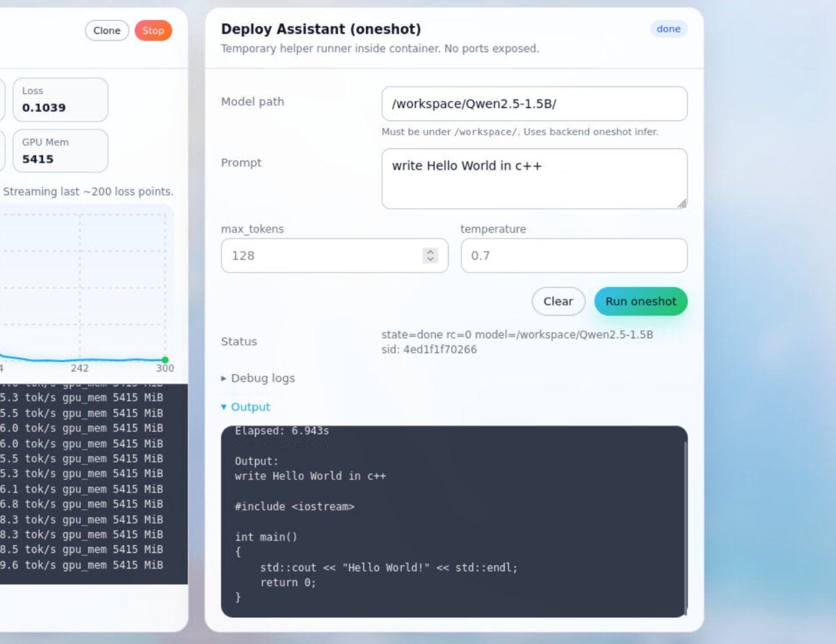Select the Model path input field
Screen dimensions: 836x644
534,104
